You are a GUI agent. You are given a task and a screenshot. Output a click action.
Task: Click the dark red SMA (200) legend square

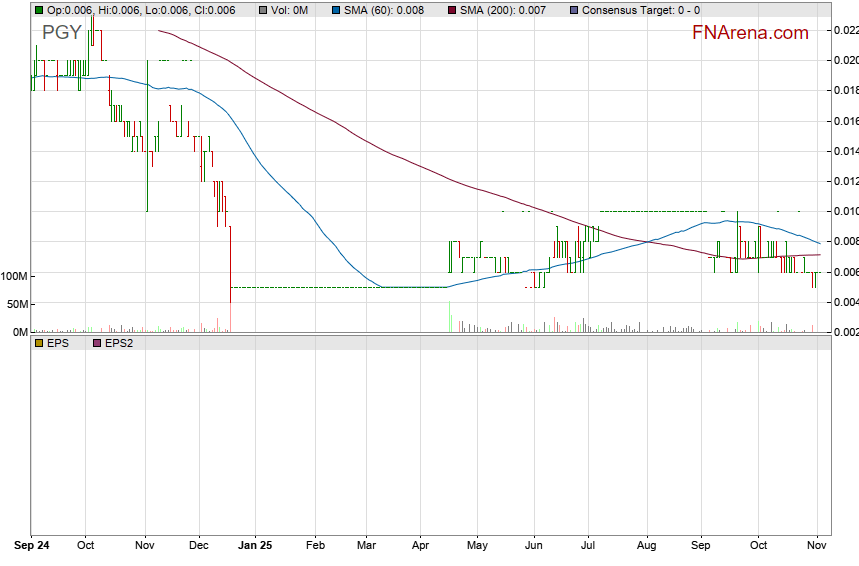coord(451,10)
